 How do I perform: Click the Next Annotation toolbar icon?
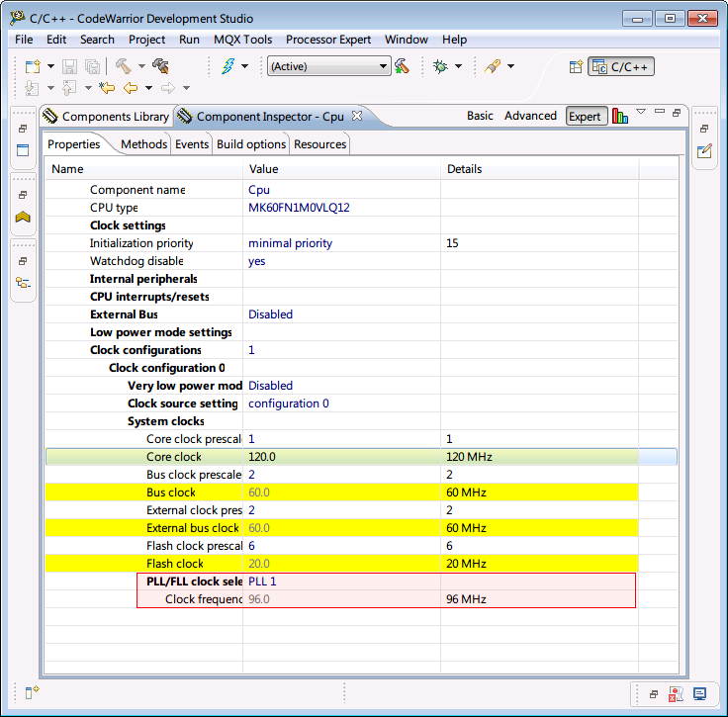(x=32, y=88)
